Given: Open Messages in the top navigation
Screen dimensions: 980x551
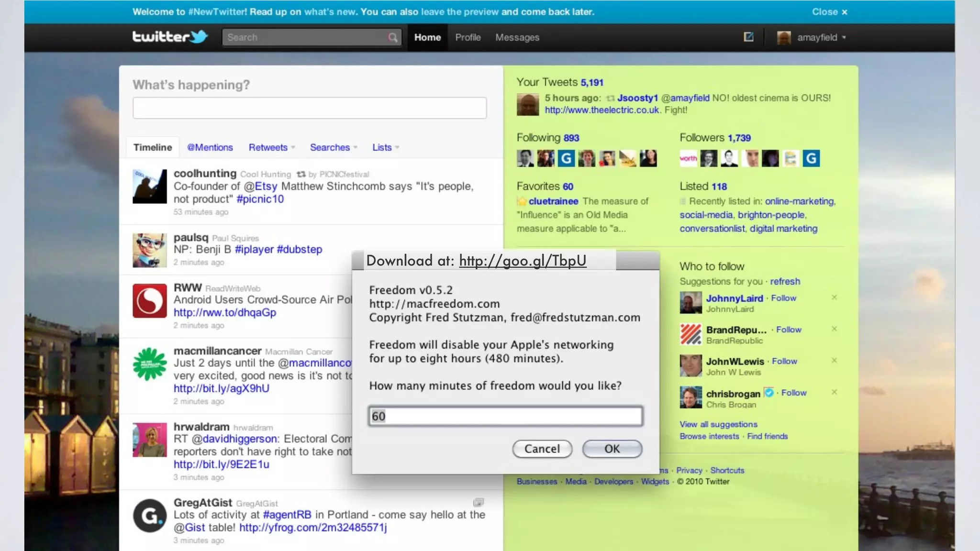Looking at the screenshot, I should (517, 37).
